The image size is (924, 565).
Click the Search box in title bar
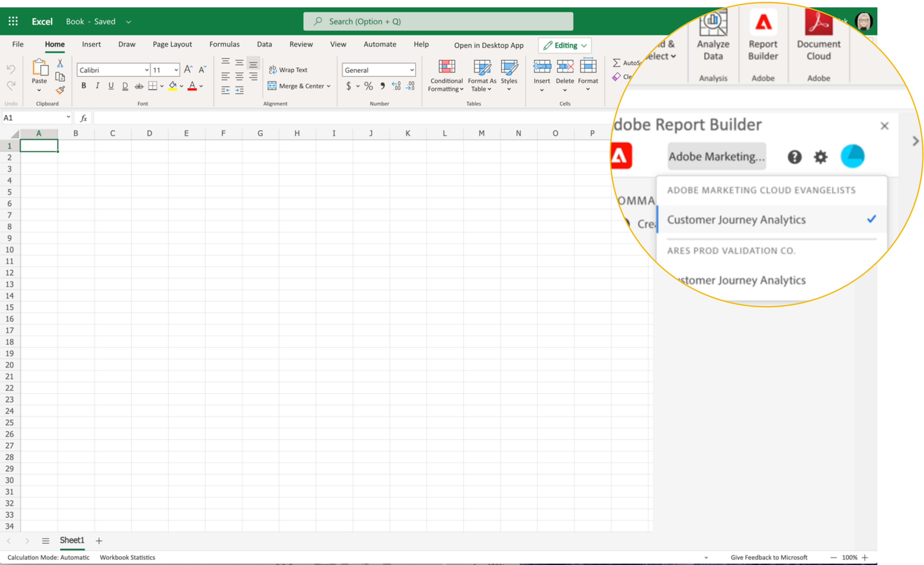point(438,21)
